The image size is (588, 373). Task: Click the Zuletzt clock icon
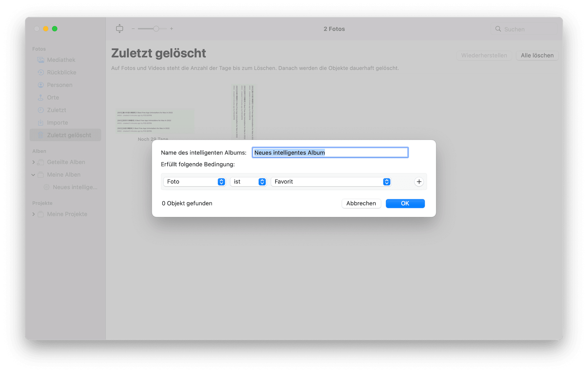(41, 110)
